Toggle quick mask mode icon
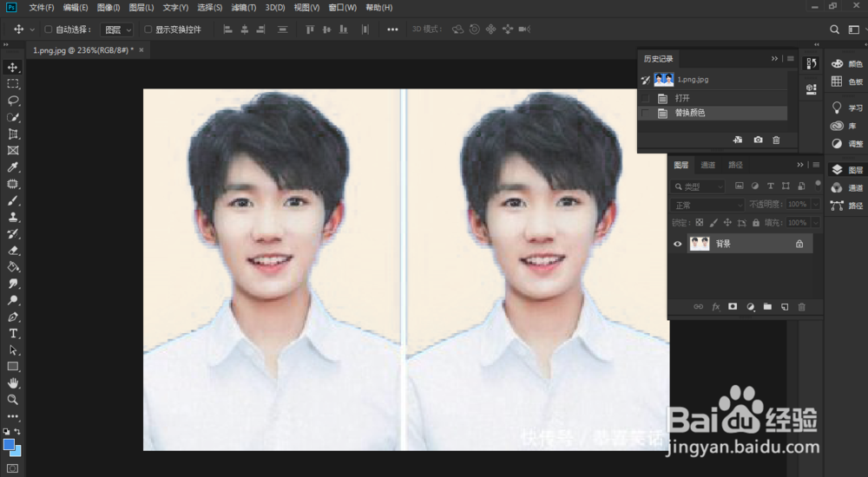 click(x=13, y=468)
